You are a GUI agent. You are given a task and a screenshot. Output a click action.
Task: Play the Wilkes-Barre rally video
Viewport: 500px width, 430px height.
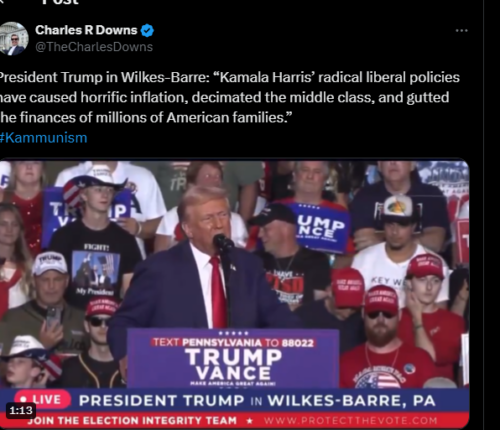(x=234, y=294)
